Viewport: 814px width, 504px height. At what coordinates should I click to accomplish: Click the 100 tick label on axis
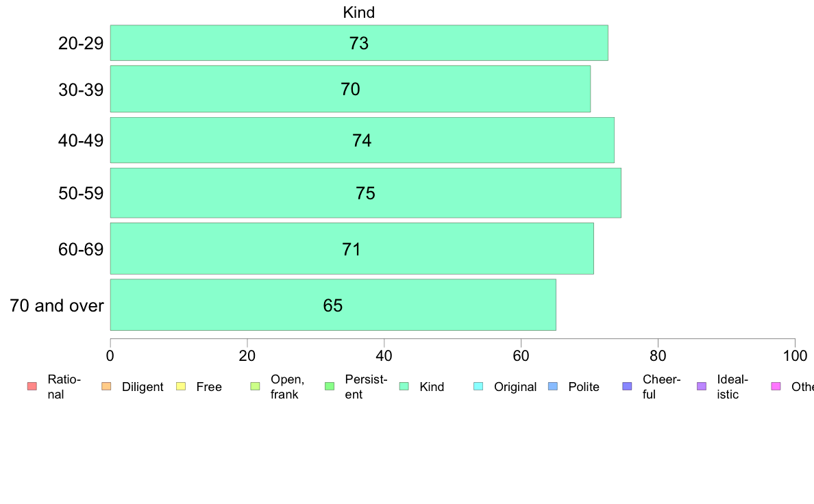[x=795, y=356]
